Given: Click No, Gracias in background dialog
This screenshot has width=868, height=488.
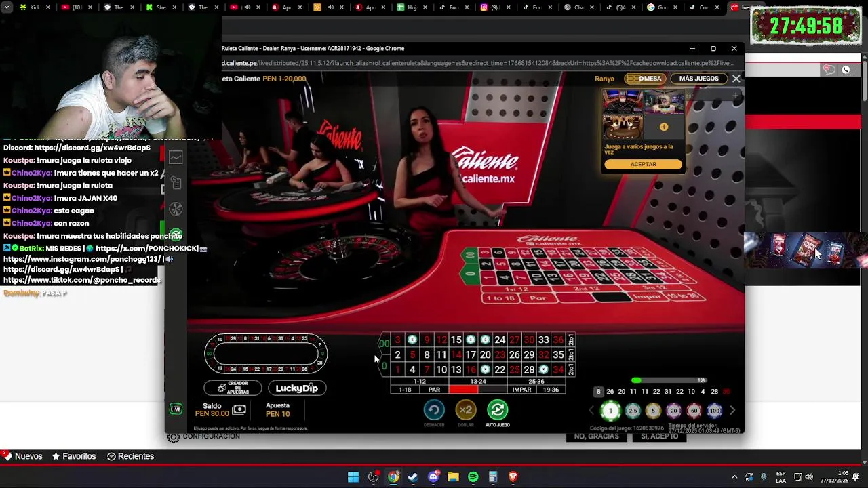Looking at the screenshot, I should click(596, 437).
